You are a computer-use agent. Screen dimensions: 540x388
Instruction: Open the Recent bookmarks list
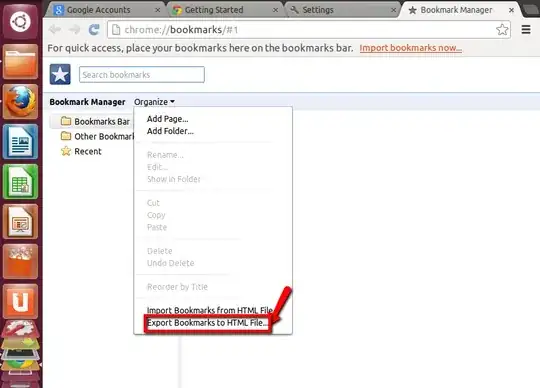point(81,151)
